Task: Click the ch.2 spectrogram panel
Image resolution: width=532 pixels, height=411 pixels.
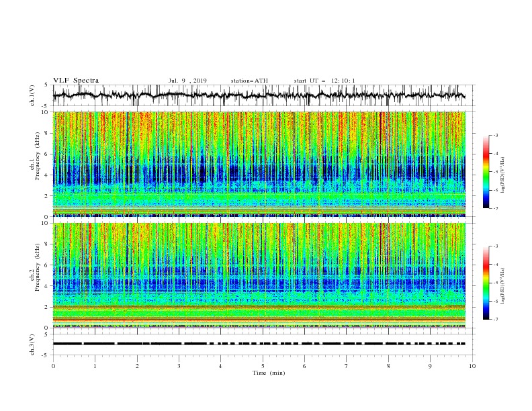Action: (259, 275)
